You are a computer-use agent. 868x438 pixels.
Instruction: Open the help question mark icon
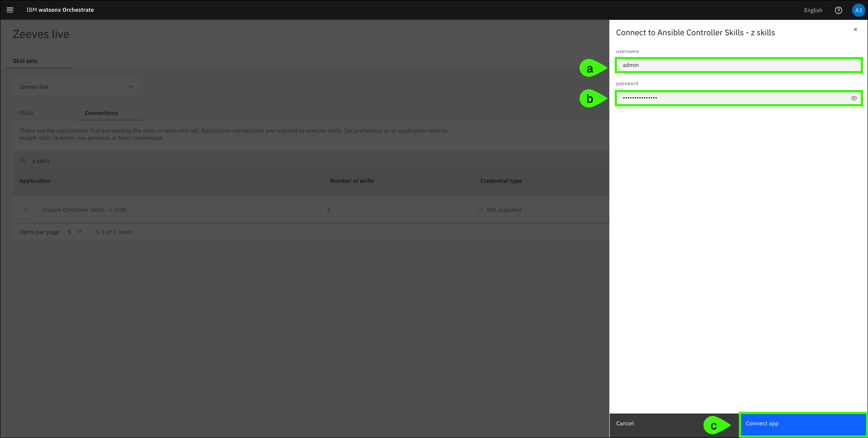pyautogui.click(x=838, y=10)
